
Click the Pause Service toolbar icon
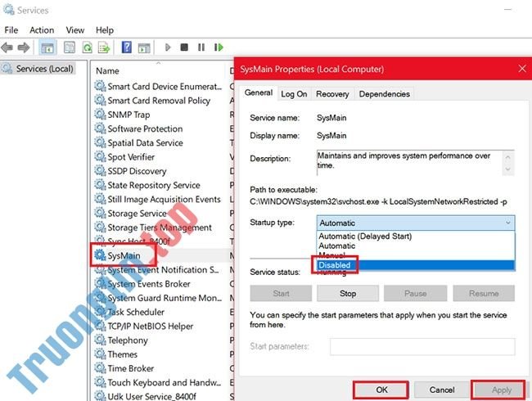200,47
